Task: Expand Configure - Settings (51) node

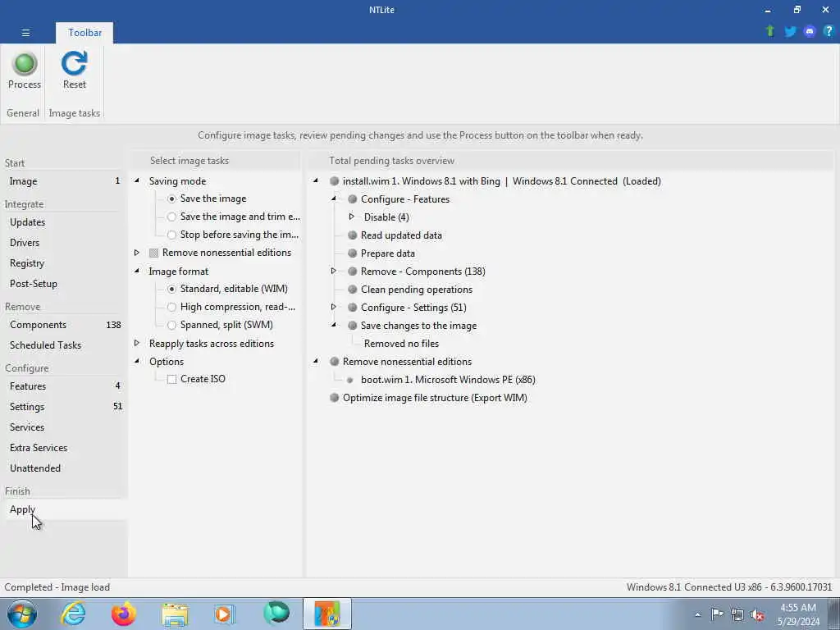Action: click(x=333, y=307)
